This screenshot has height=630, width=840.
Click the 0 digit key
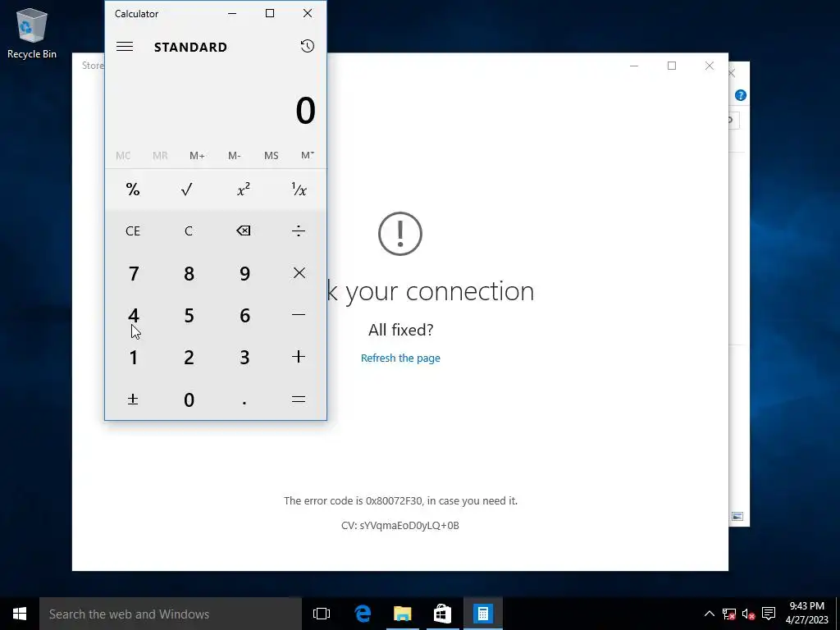click(188, 399)
